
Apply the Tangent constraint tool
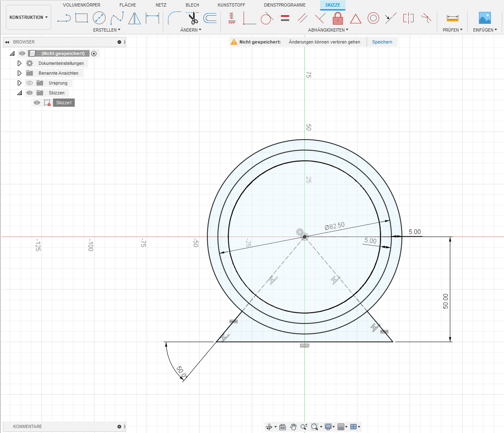pyautogui.click(x=267, y=18)
